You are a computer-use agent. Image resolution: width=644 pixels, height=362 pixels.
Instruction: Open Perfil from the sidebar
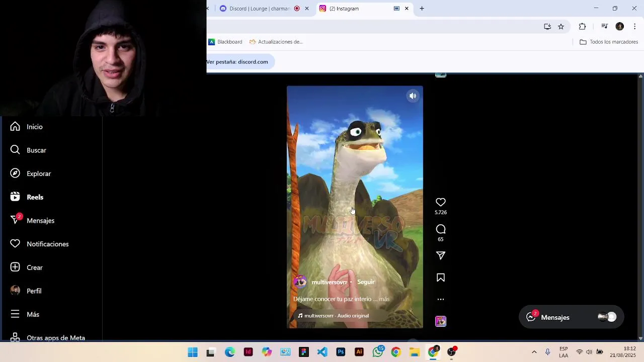26,291
